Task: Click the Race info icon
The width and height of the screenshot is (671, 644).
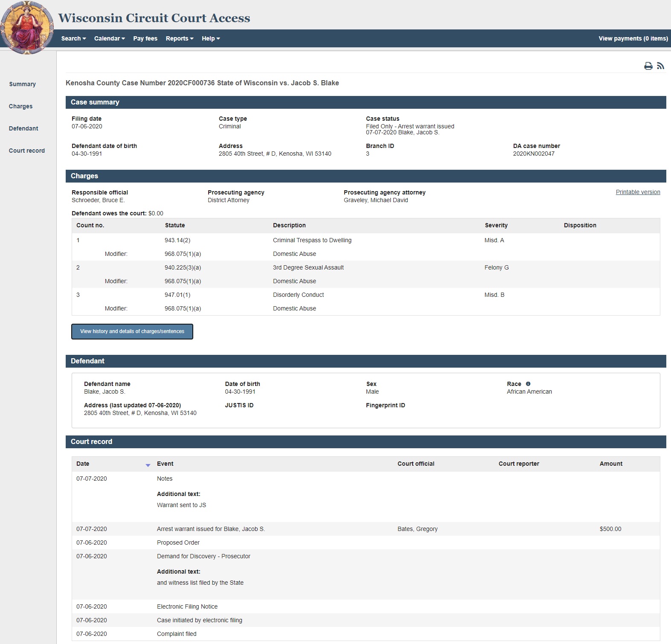Action: [528, 384]
